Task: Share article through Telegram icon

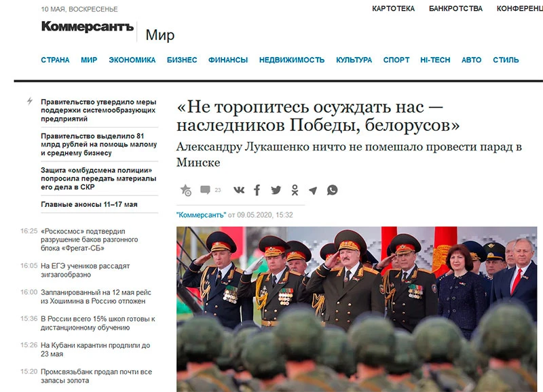Action: coord(313,191)
